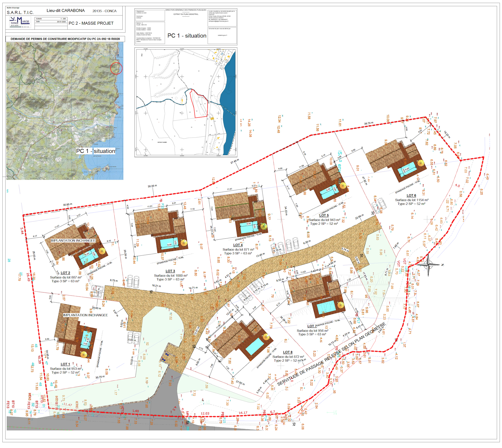502x448 pixels.
Task: Click the parked cars icon near LOT 6
Action: pos(379,205)
